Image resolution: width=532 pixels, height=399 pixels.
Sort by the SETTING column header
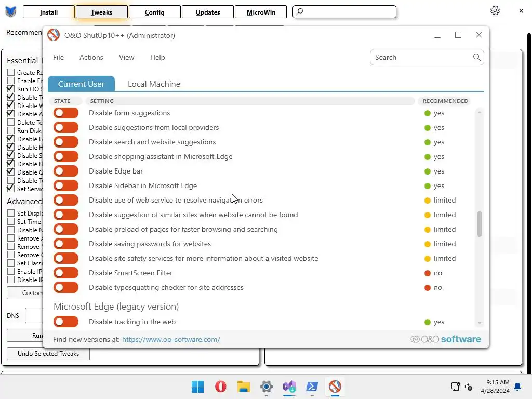tap(250, 101)
